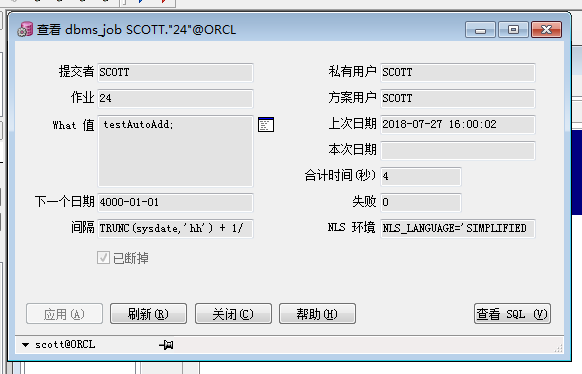
Task: Click the pin icon beside scott@ORCL
Action: 166,345
